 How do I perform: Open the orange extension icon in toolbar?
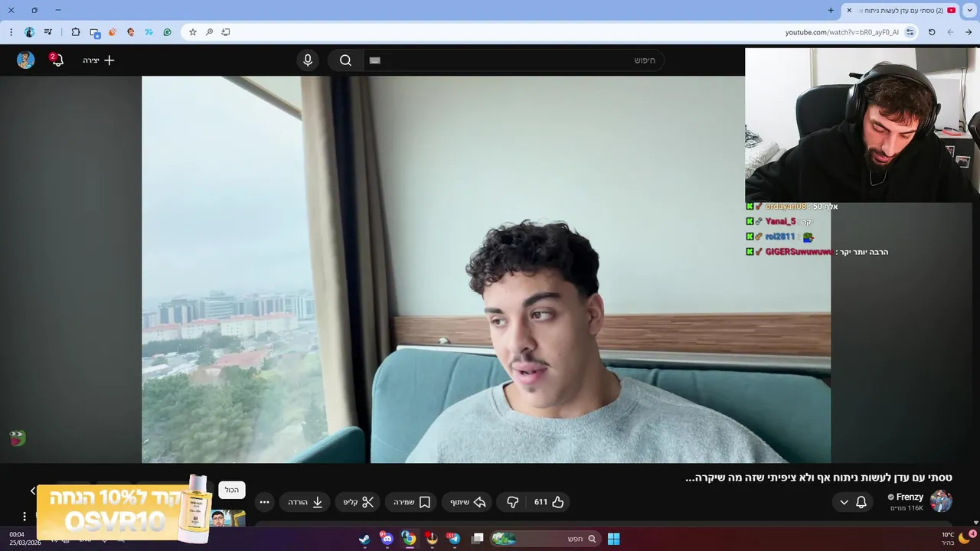point(113,32)
